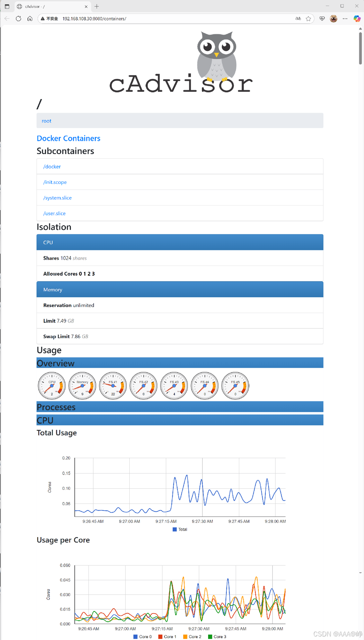Click the Total Usage line chart
364x640 pixels.
point(180,487)
